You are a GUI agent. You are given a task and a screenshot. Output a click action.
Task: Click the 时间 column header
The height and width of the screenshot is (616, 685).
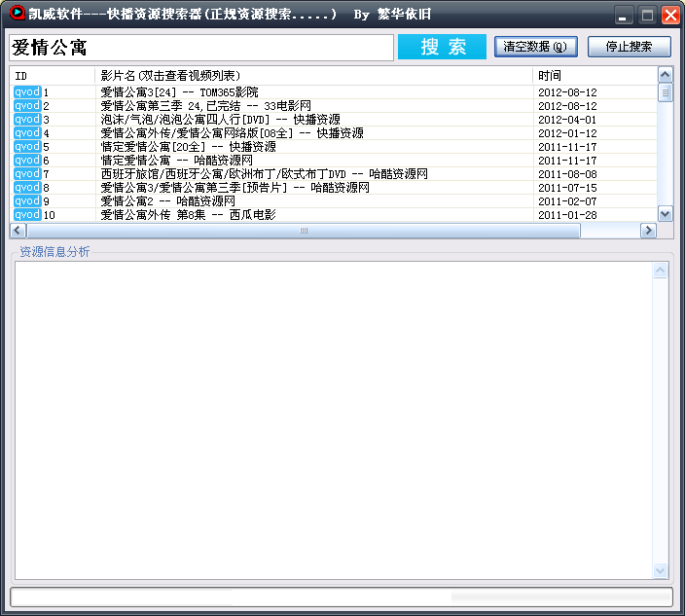tap(594, 76)
